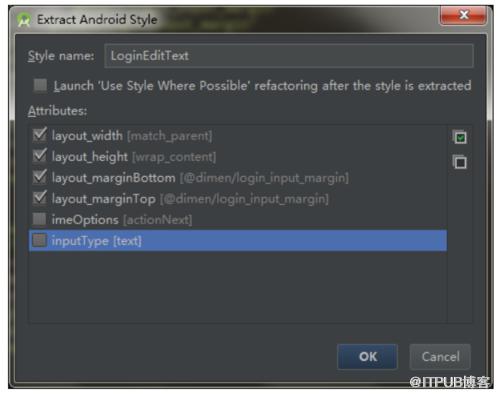Select the layout_height [wrap_content] row text
This screenshot has width=500, height=397.
coord(134,157)
